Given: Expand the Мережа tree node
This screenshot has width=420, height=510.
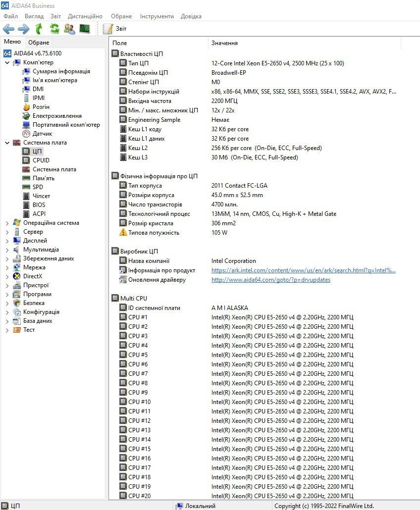Looking at the screenshot, I should (7, 268).
